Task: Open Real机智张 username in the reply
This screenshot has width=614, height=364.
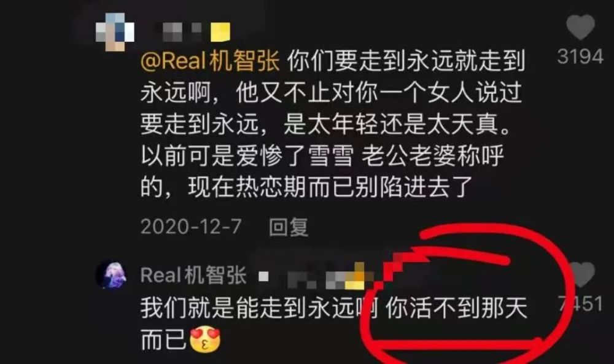Action: point(193,275)
